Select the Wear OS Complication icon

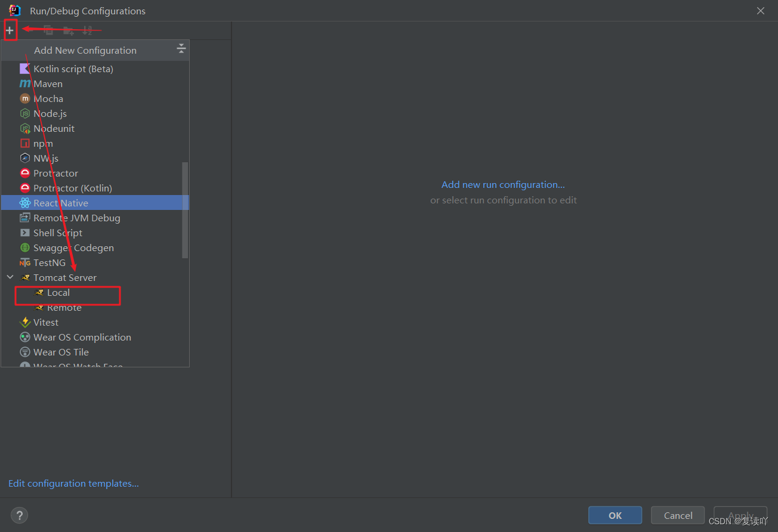tap(24, 337)
